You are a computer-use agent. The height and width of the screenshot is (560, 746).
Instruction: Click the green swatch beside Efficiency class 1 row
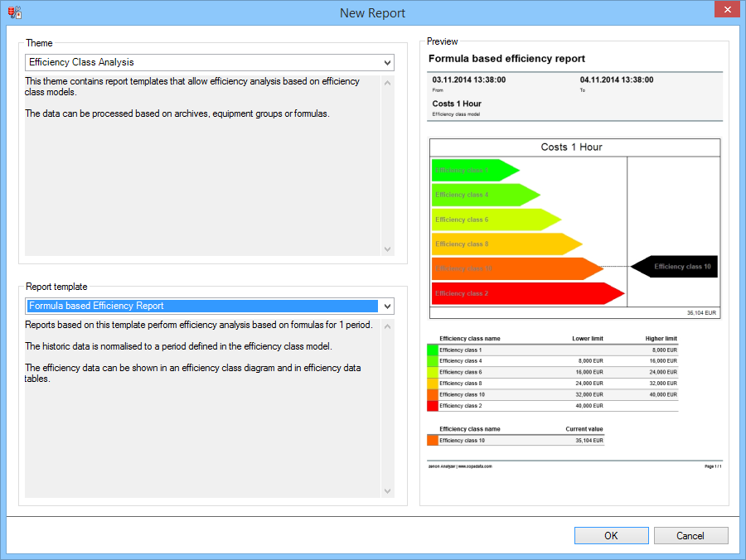pos(433,350)
